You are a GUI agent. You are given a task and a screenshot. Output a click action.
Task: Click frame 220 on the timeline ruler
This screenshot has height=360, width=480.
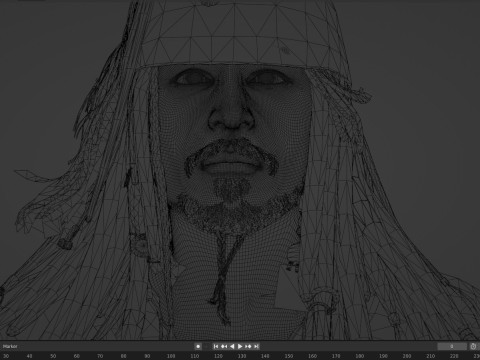454,356
